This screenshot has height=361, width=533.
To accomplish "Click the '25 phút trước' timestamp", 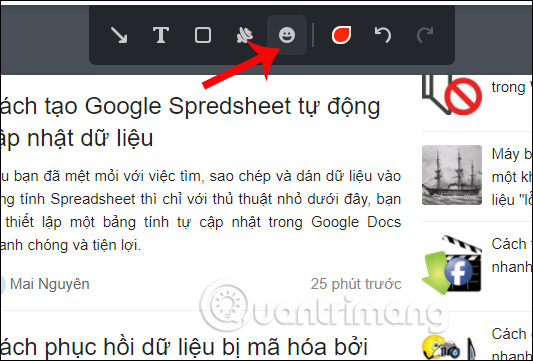I will tap(356, 284).
